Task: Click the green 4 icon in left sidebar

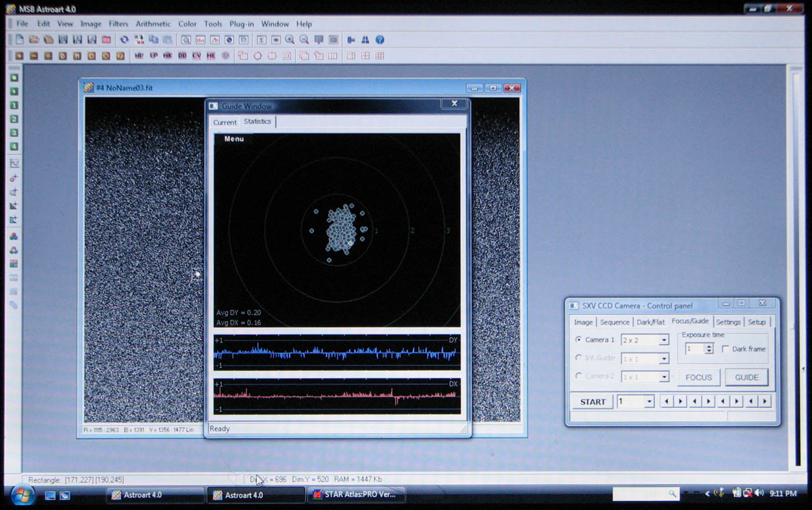Action: click(x=14, y=147)
